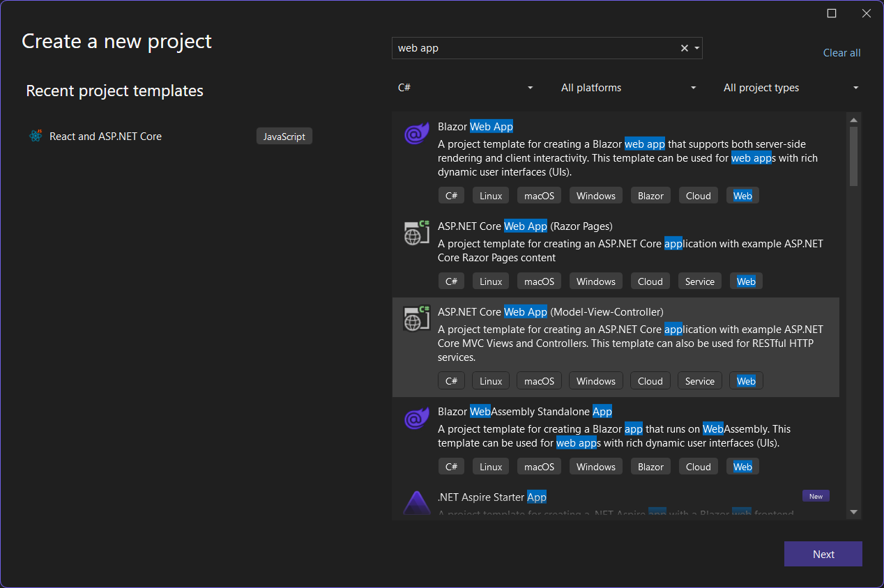Click the ASP.NET Core MVC template icon
The width and height of the screenshot is (884, 588).
[416, 318]
